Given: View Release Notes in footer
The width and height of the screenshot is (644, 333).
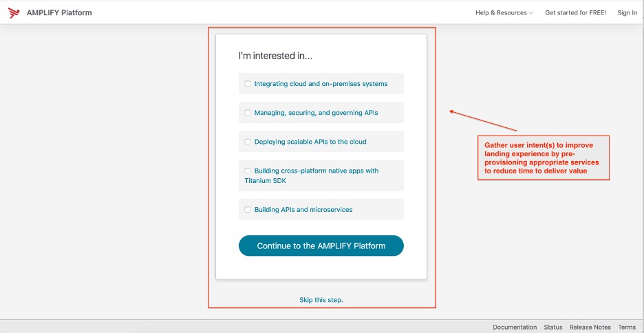Looking at the screenshot, I should [x=590, y=327].
